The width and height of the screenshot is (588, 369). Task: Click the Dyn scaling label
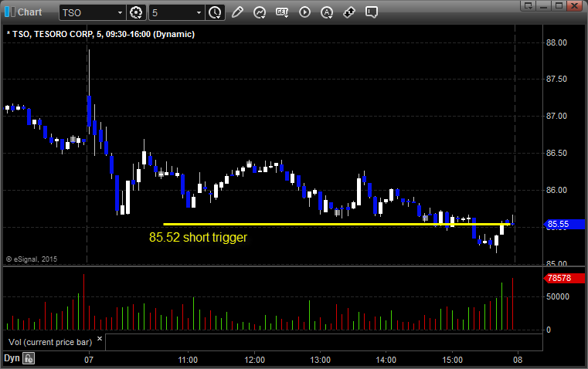click(12, 358)
